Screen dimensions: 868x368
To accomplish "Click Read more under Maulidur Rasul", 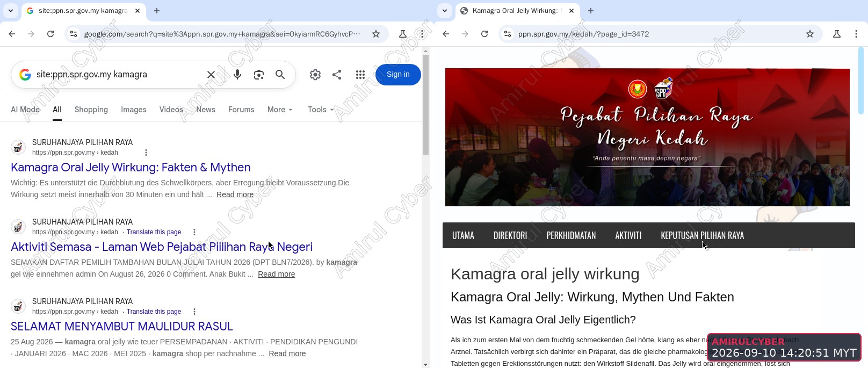I will tap(287, 353).
